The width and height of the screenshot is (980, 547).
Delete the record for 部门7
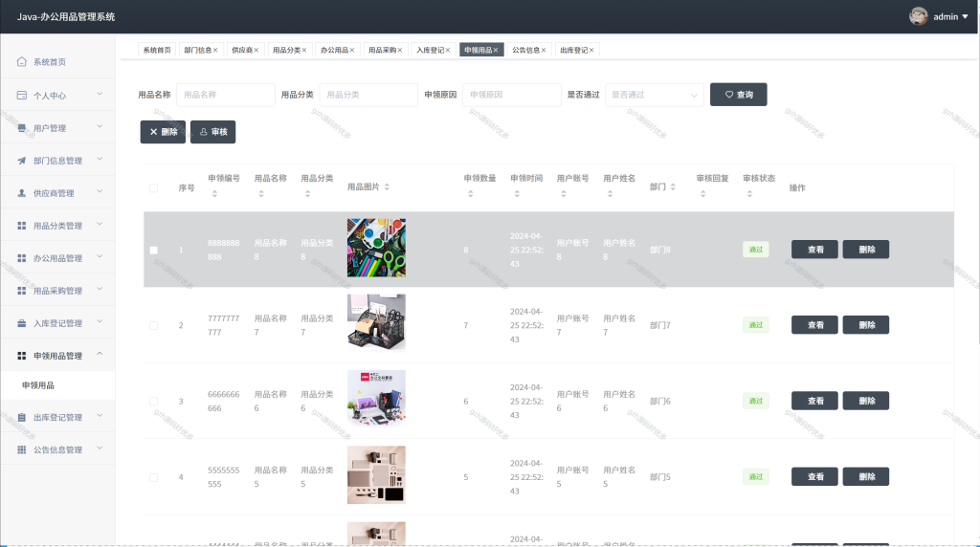(x=865, y=325)
